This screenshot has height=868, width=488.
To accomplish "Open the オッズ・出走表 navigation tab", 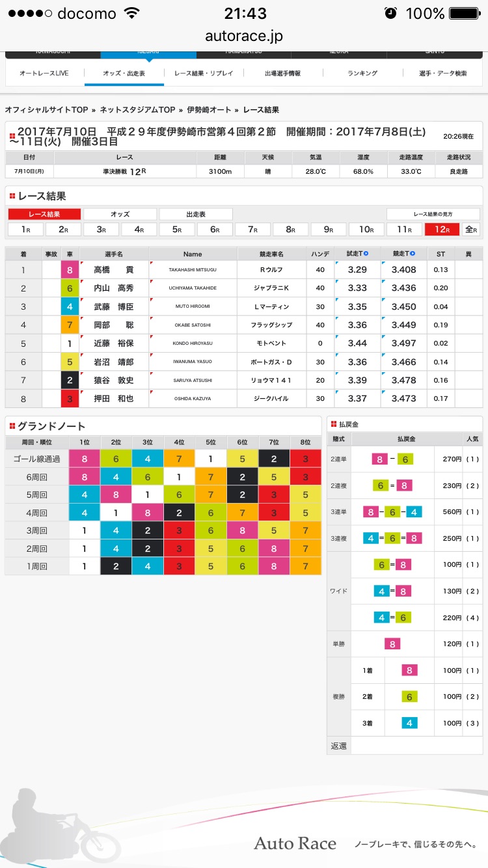I will [124, 74].
